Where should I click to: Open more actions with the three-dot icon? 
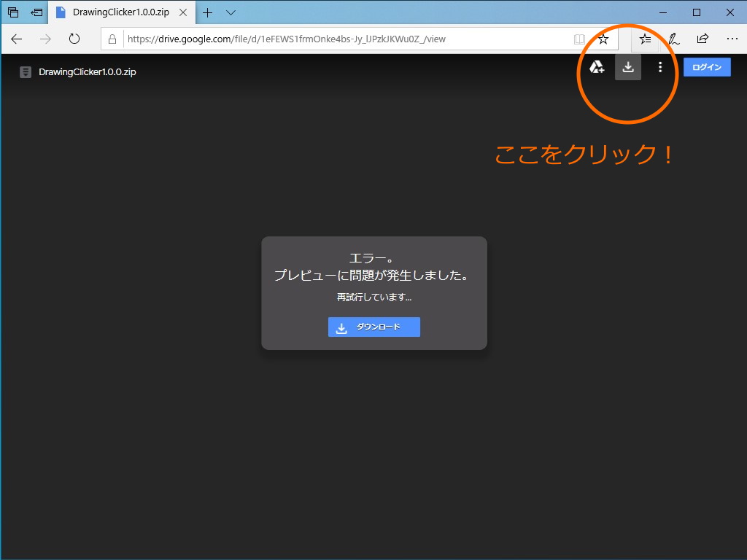pos(660,66)
